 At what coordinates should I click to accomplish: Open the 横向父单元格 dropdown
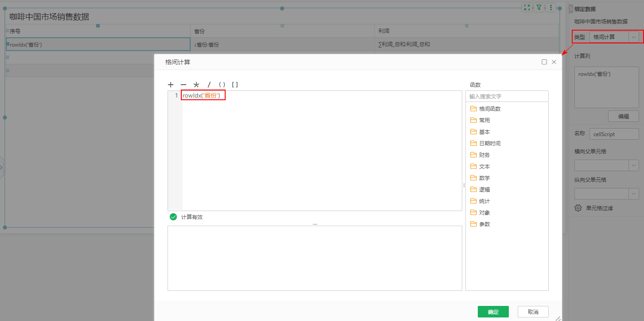click(606, 165)
